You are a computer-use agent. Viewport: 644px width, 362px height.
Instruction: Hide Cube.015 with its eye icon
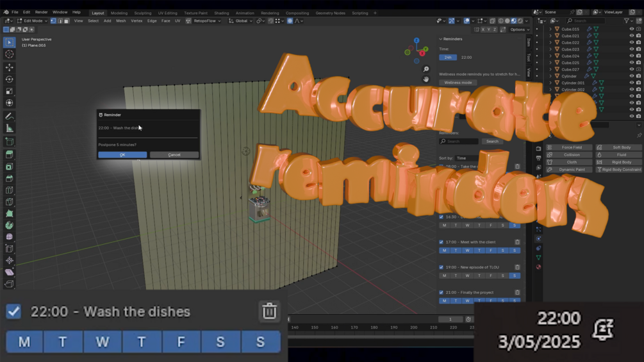[631, 29]
